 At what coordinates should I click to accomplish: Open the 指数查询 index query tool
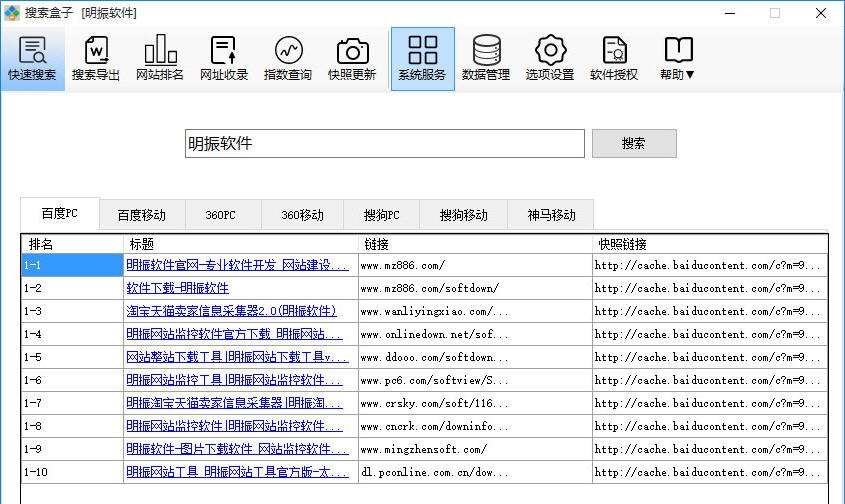pos(288,59)
